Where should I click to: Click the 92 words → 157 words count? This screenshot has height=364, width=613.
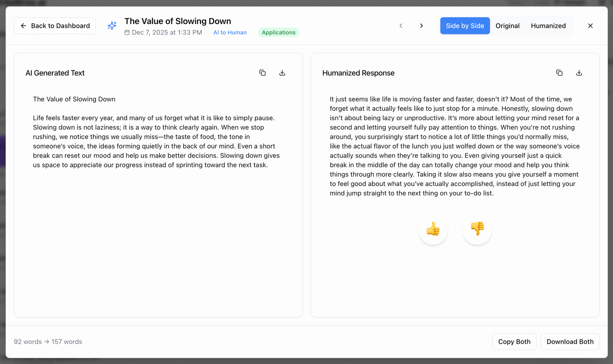[48, 342]
